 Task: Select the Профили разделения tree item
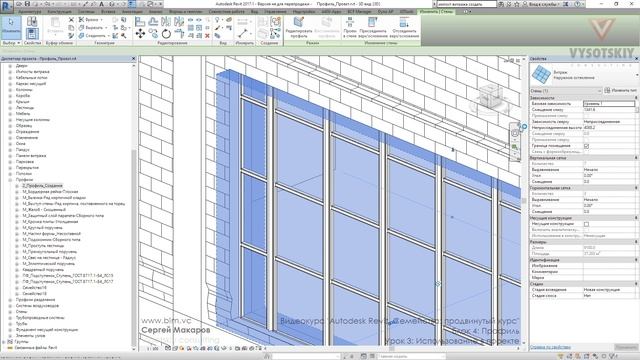[36, 300]
